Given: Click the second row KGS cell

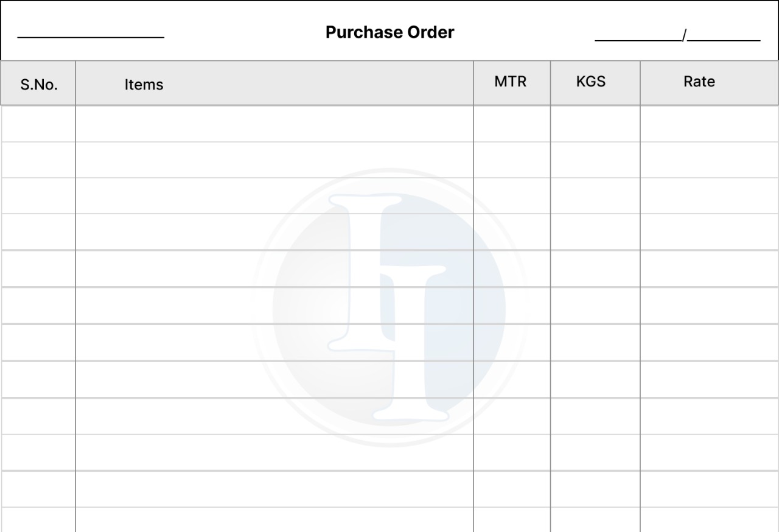Looking at the screenshot, I should (595, 160).
